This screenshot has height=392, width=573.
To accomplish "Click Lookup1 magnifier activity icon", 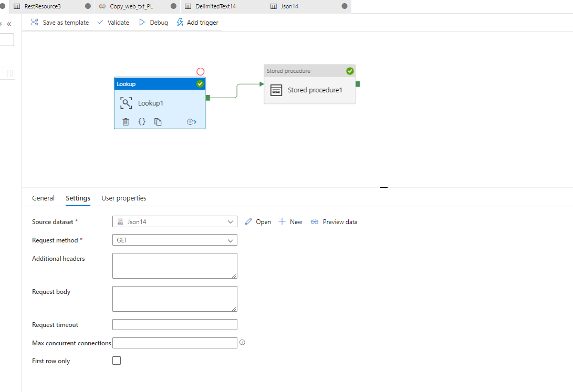I will (126, 103).
